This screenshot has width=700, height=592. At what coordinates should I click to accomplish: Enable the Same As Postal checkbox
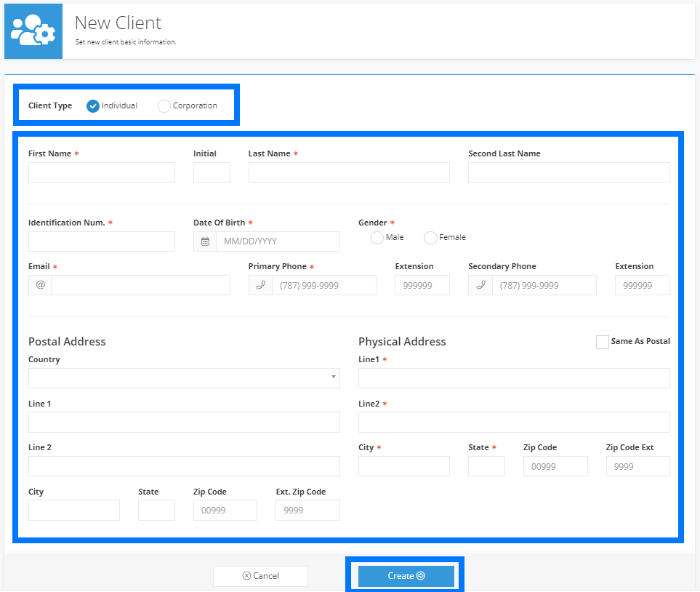coord(602,341)
